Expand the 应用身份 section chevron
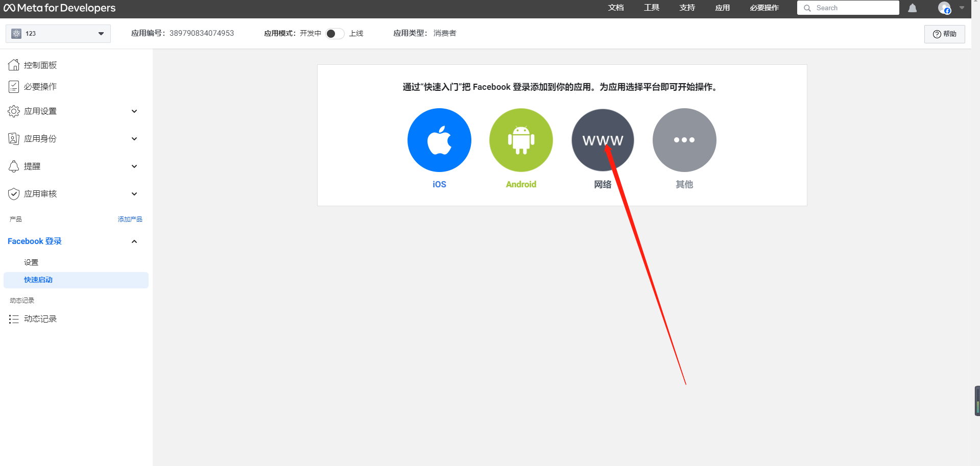This screenshot has height=466, width=980. [x=134, y=139]
